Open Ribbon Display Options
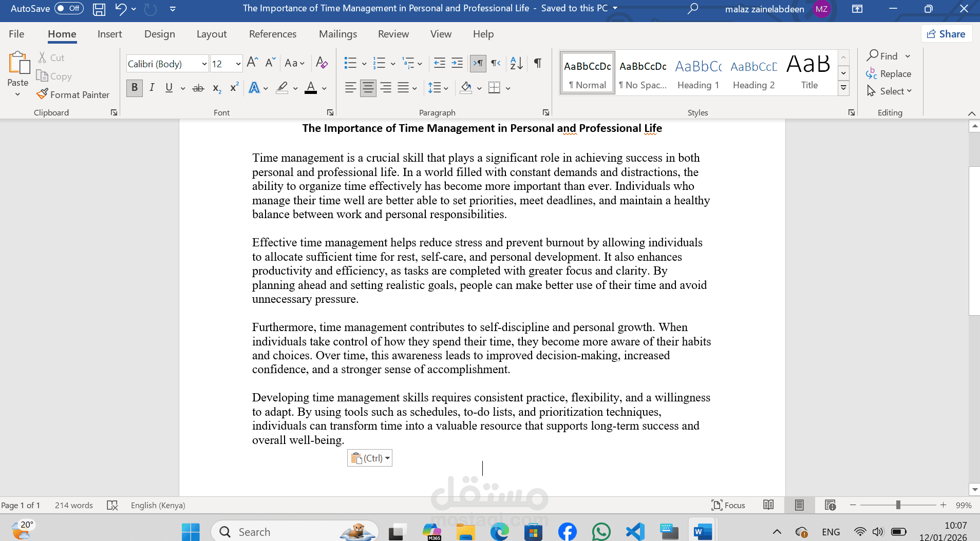 (857, 9)
